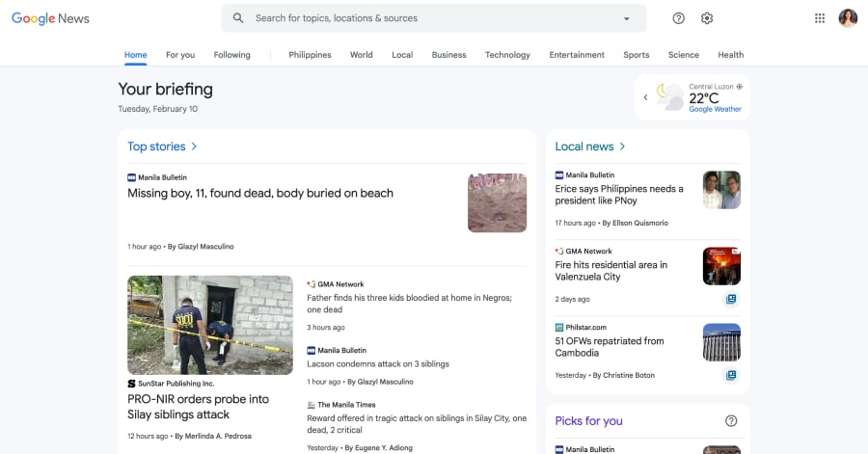This screenshot has width=868, height=454.
Task: Open 51 OFWs repatriated from Cambodia story
Action: tap(610, 347)
